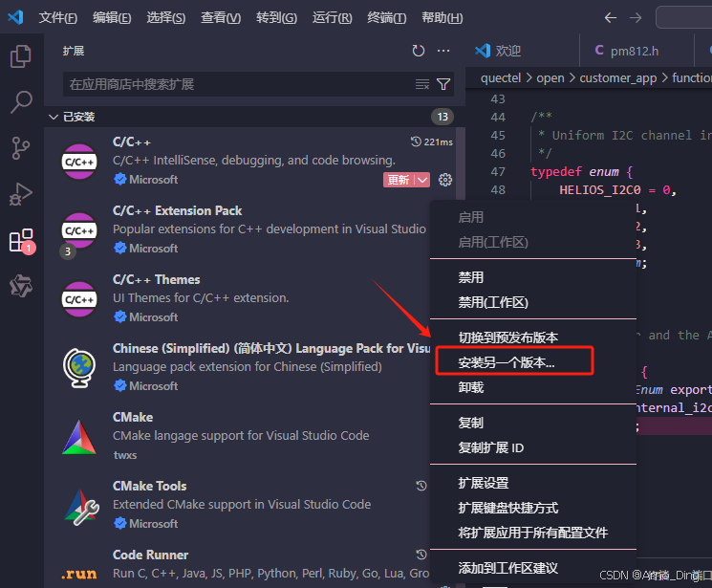Open the Source Control view
The height and width of the screenshot is (588, 712).
[x=21, y=148]
